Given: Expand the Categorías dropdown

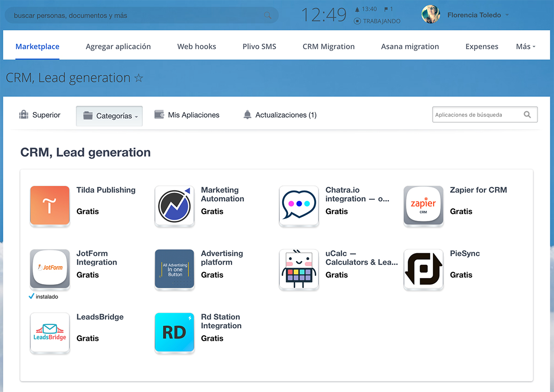Looking at the screenshot, I should click(x=109, y=116).
